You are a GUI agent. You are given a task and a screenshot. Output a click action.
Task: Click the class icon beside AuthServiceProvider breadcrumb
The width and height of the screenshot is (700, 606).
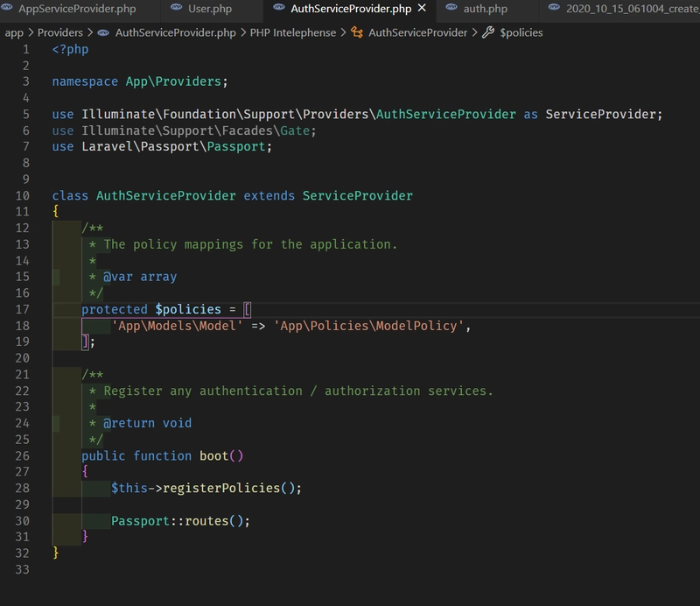coord(357,32)
